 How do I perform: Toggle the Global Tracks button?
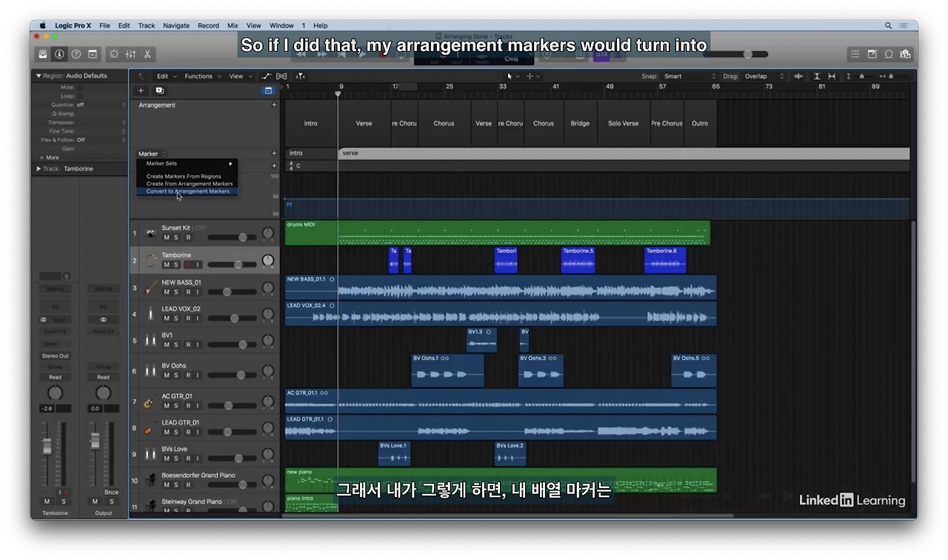click(x=268, y=90)
